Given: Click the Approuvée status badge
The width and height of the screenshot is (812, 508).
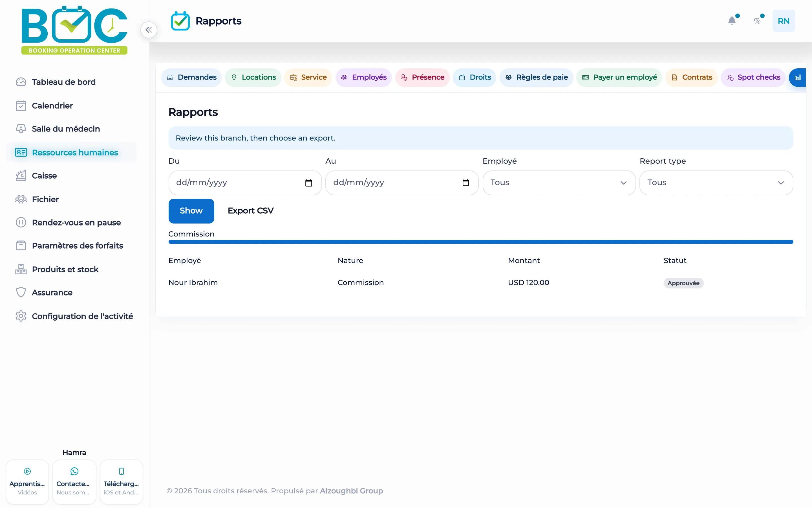Looking at the screenshot, I should point(683,283).
